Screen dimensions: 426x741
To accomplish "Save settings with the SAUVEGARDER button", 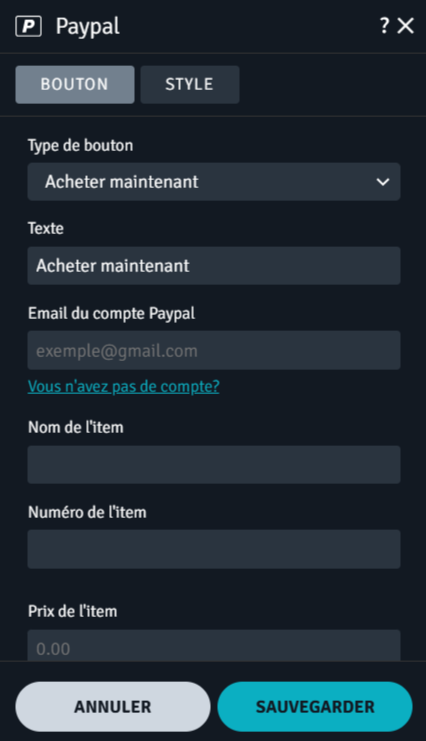I will (x=315, y=707).
